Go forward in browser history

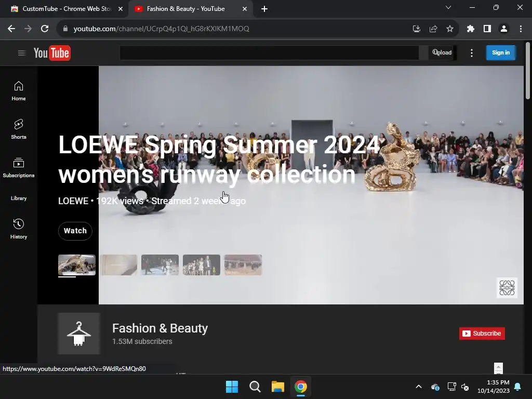coord(28,29)
